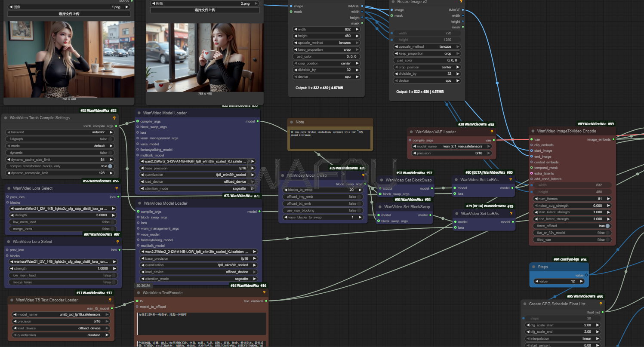Open help on WanVideo Set LoRAs #80
This screenshot has width=644, height=347.
(x=511, y=180)
